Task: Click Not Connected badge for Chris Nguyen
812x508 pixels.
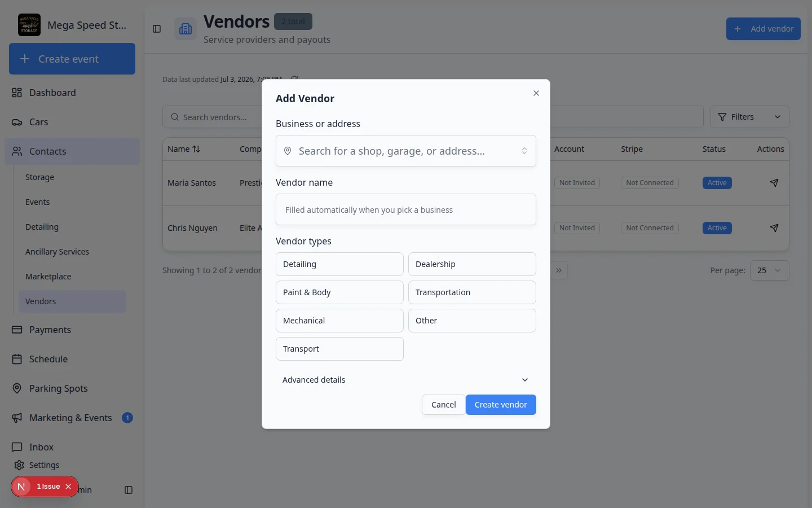Action: pos(650,228)
